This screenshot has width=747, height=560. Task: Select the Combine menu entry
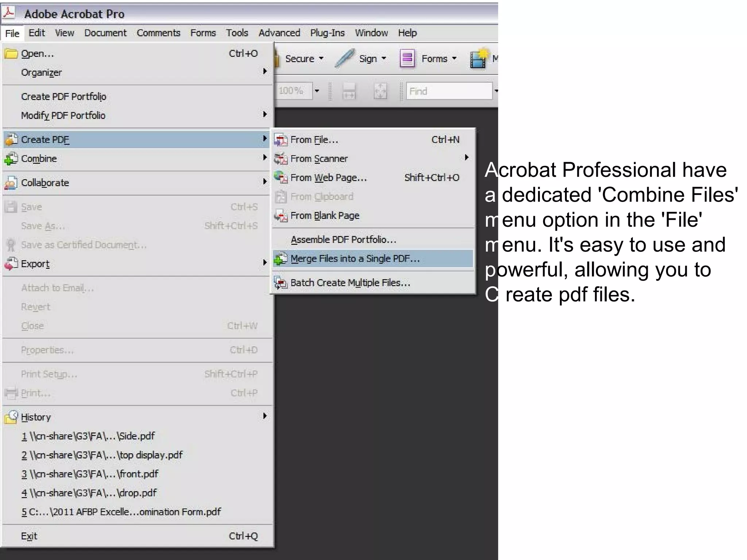[138, 159]
